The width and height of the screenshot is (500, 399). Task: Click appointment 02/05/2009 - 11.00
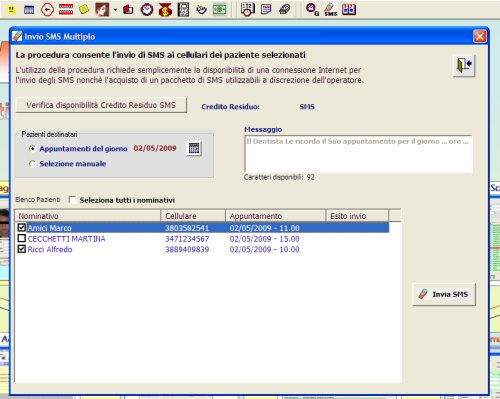[x=265, y=228]
